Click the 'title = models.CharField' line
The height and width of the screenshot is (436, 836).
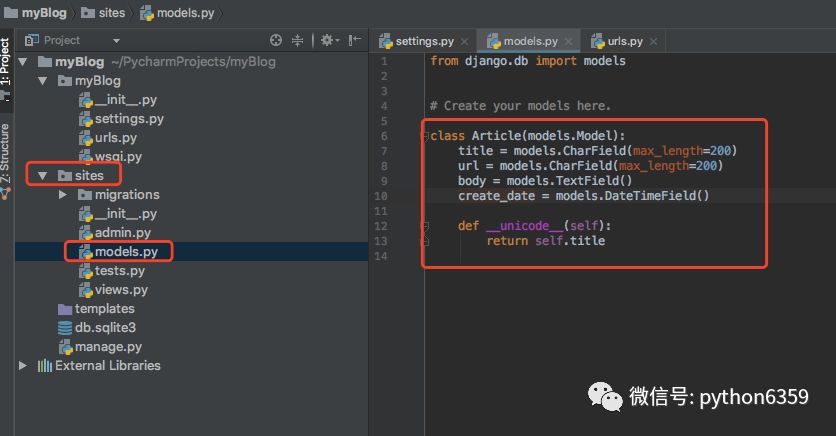(x=597, y=151)
